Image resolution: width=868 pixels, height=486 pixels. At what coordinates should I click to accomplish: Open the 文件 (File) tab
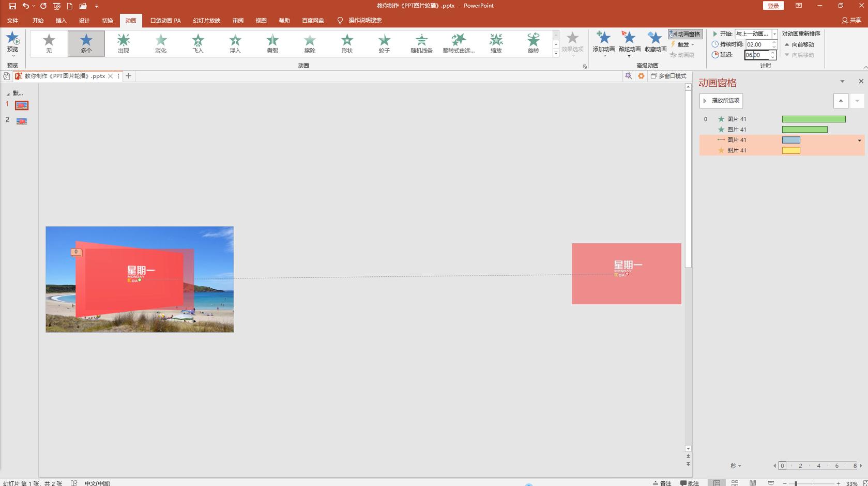coord(13,21)
